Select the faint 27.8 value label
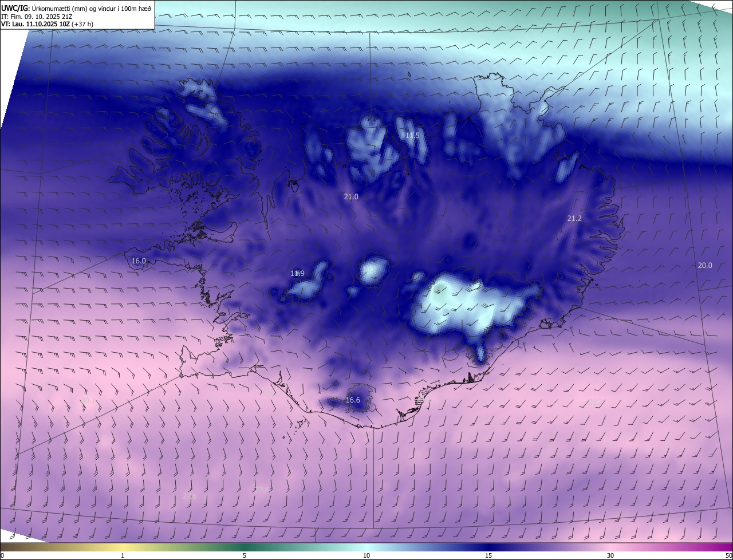The image size is (733, 560). point(262,490)
